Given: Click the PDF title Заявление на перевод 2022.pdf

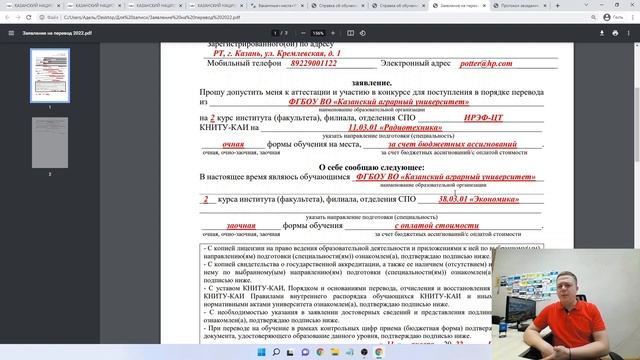Looking at the screenshot, I should (57, 33).
